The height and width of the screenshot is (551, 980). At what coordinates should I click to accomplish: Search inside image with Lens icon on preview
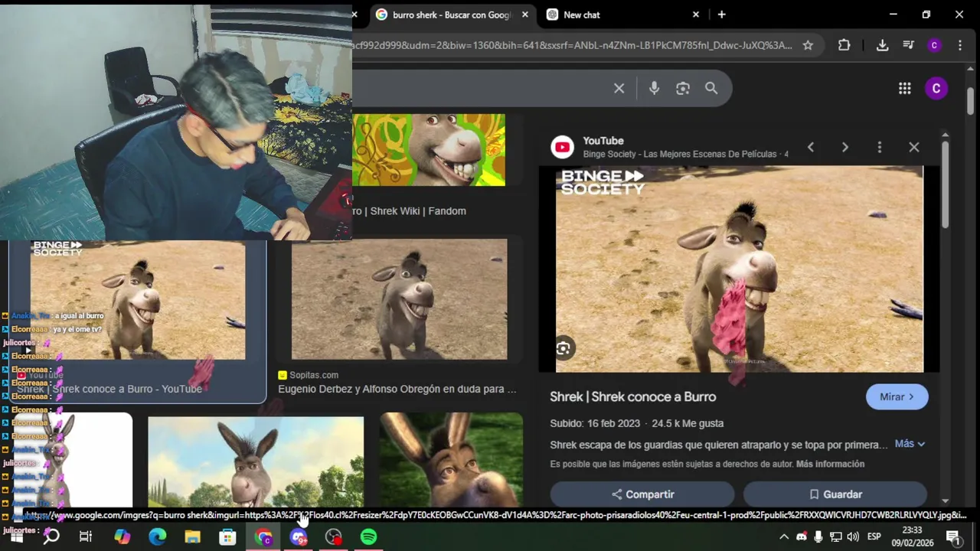563,348
